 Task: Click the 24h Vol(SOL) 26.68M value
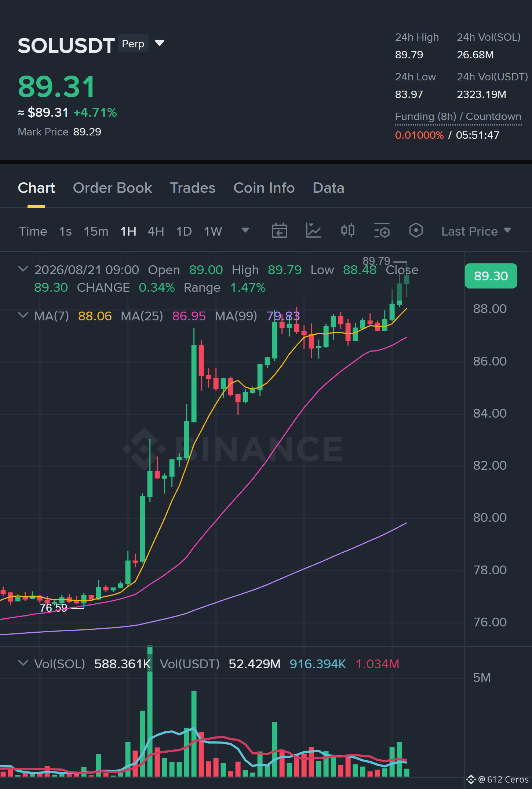coord(475,55)
